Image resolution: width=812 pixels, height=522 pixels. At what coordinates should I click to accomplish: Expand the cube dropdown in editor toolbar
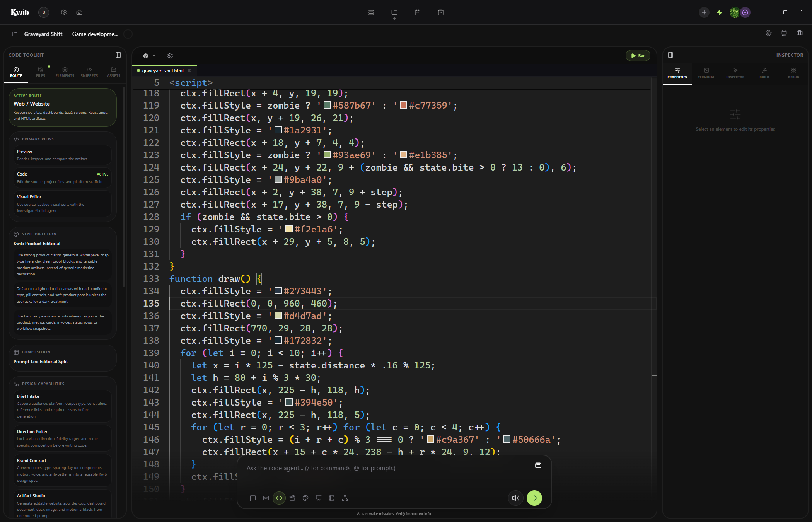coord(149,56)
